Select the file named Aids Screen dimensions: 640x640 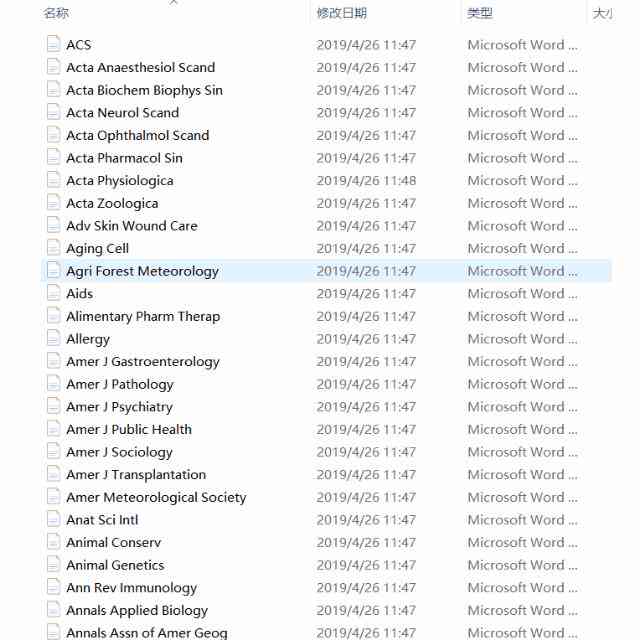(80, 293)
